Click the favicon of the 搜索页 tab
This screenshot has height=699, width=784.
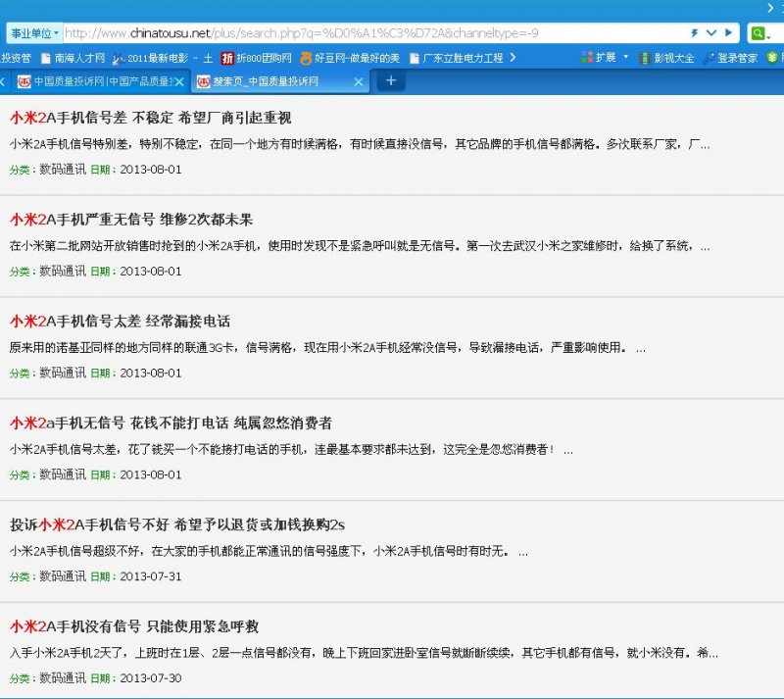click(x=204, y=81)
